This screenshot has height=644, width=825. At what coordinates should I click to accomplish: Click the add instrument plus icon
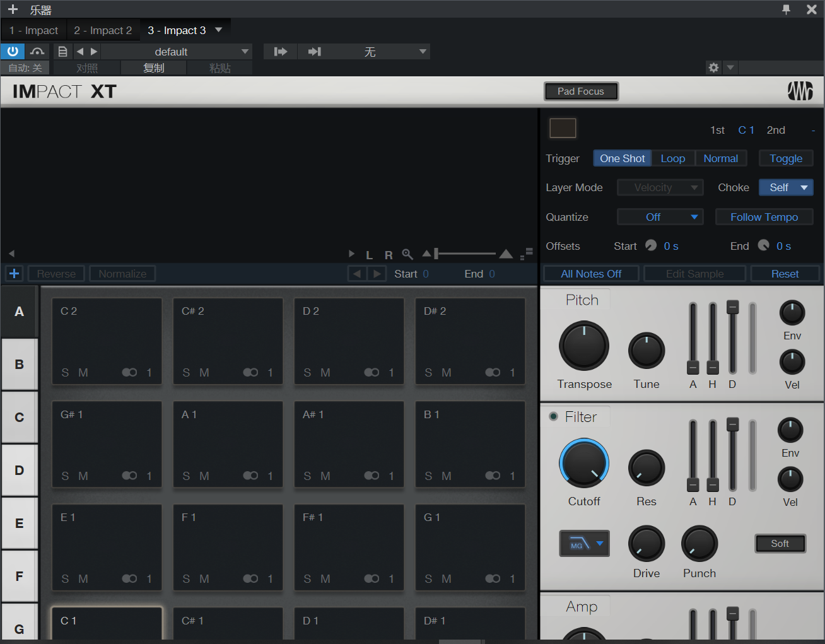[x=13, y=9]
